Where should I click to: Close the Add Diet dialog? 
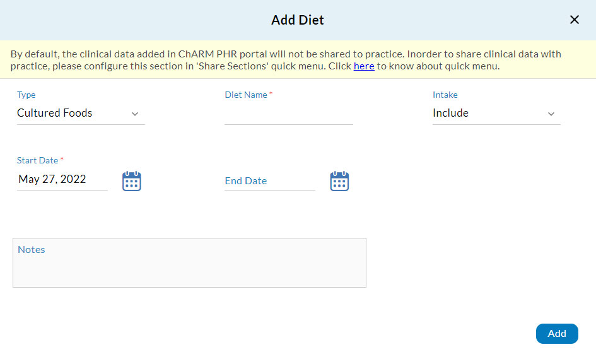(x=574, y=20)
